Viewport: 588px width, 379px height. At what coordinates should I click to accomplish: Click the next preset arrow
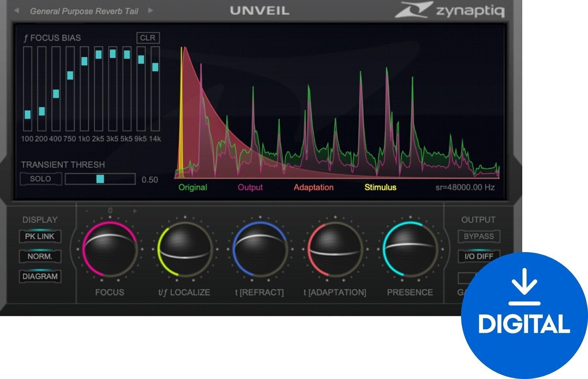point(151,10)
